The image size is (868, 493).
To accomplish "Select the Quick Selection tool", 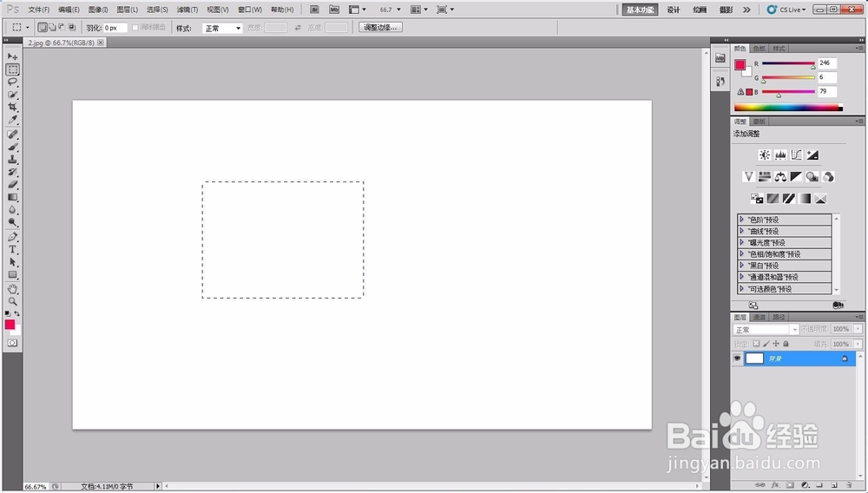I will (12, 95).
